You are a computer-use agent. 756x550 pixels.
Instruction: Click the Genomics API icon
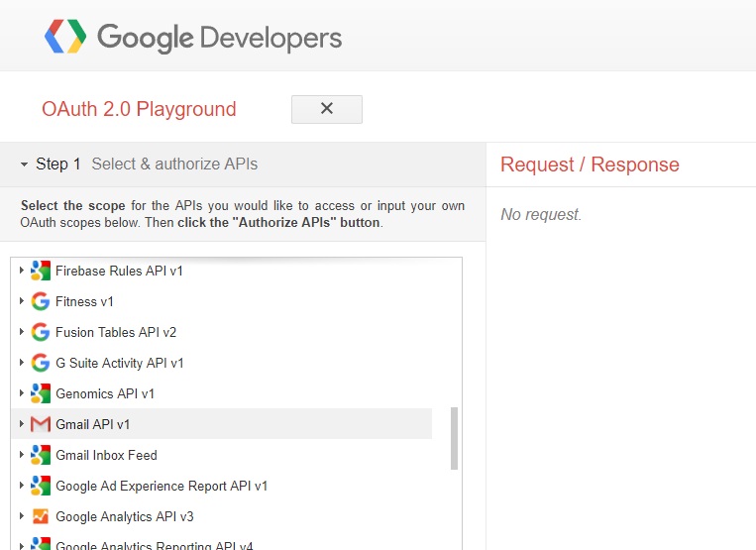[x=40, y=393]
